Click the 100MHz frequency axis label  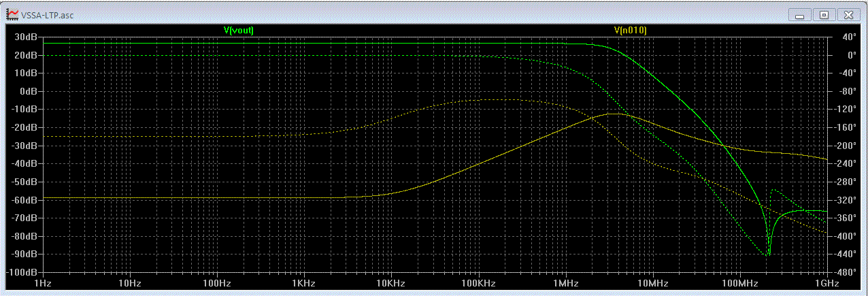739,282
